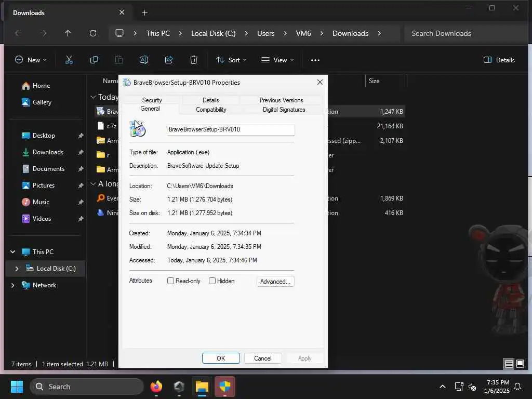Image resolution: width=532 pixels, height=399 pixels.
Task: Open File Explorer taskbar icon
Action: tap(202, 387)
